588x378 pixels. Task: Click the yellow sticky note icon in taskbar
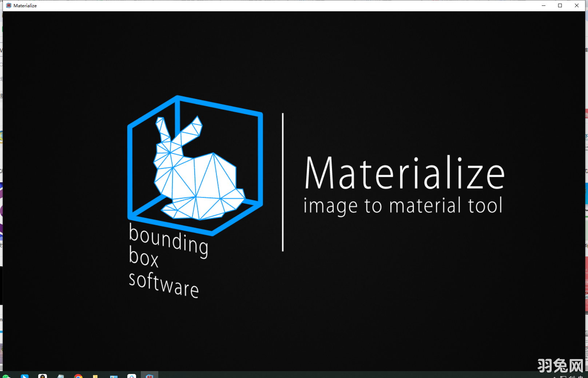95,375
